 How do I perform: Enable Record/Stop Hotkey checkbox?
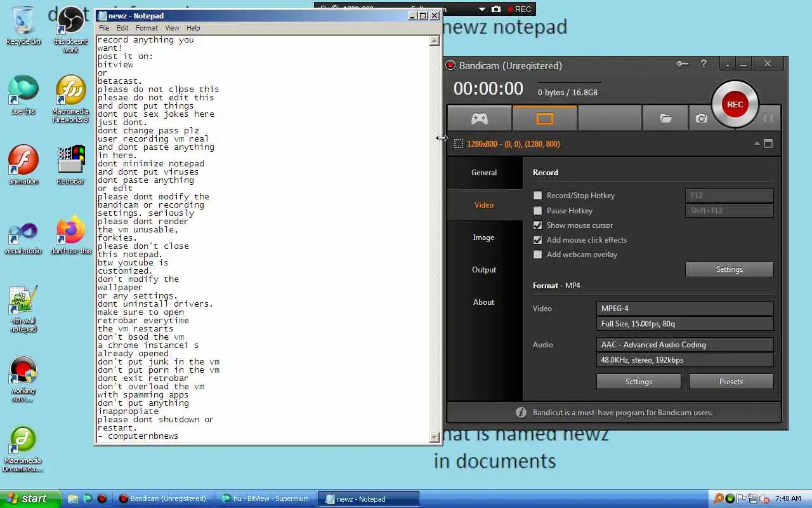point(537,196)
